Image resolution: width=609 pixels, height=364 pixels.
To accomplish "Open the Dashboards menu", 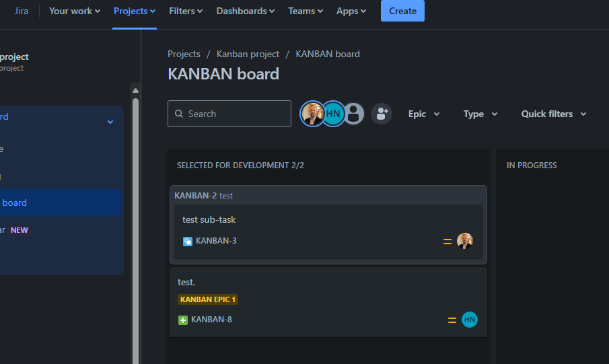I will [246, 11].
